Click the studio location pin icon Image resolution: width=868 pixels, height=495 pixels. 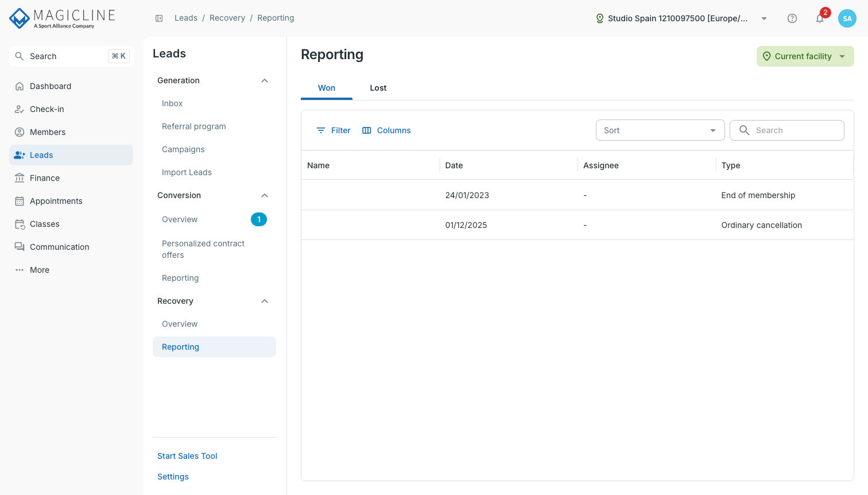click(600, 18)
